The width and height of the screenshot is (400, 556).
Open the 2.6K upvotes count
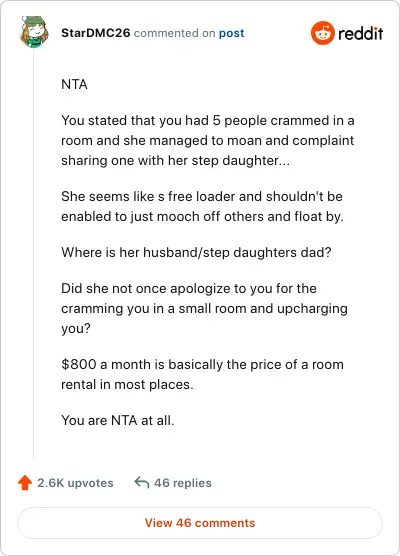pyautogui.click(x=75, y=483)
